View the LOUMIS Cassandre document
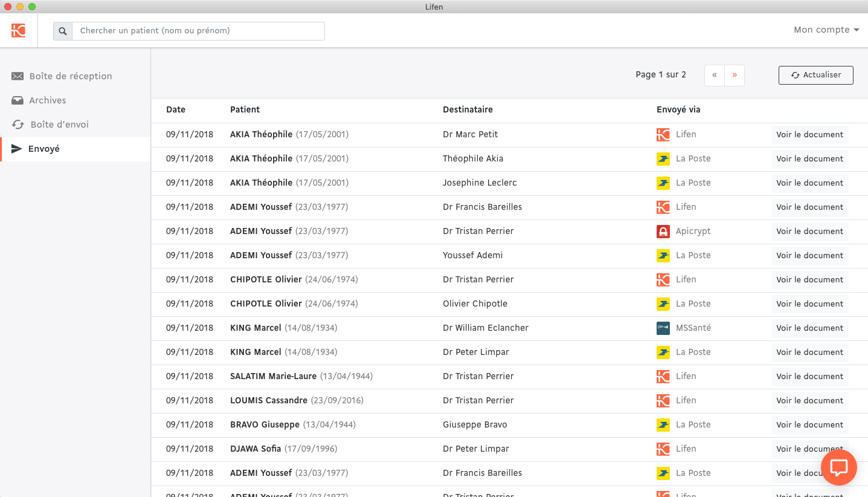 click(810, 401)
